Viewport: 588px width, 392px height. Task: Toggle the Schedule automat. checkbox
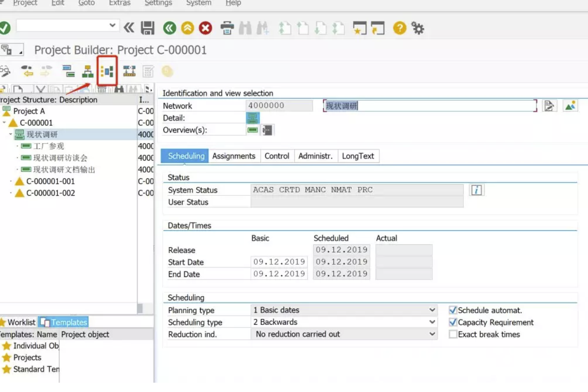(x=453, y=310)
